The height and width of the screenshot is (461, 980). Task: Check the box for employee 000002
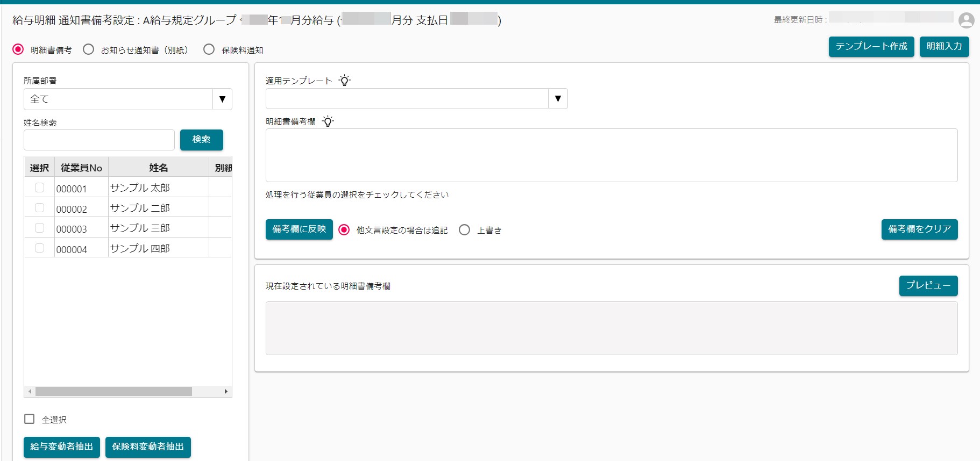pos(39,207)
